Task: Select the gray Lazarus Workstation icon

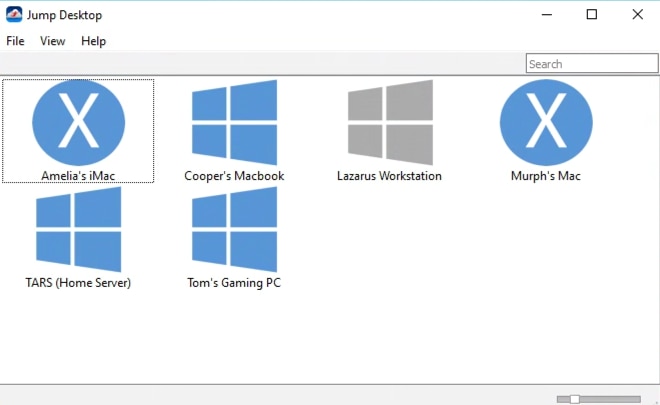Action: [x=390, y=123]
